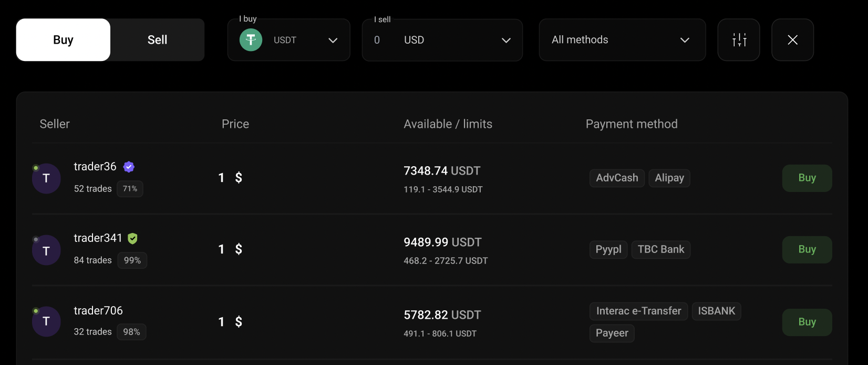868x365 pixels.
Task: Switch to the Buy tab
Action: click(x=63, y=40)
